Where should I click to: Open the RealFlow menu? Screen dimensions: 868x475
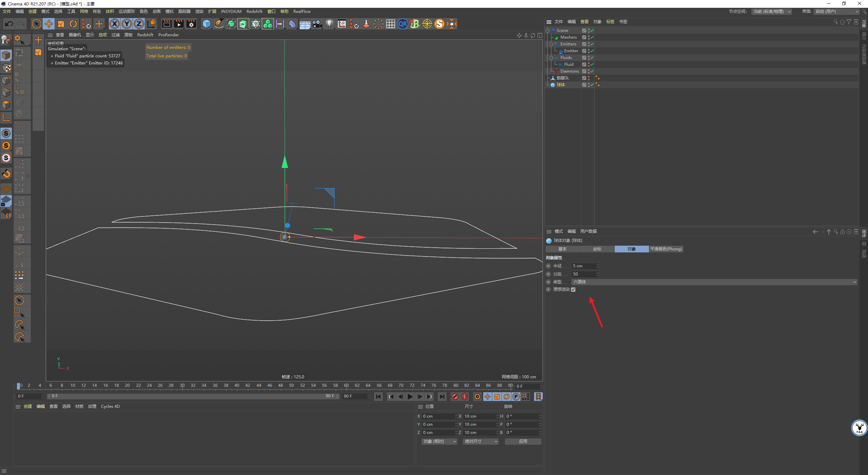(x=302, y=11)
